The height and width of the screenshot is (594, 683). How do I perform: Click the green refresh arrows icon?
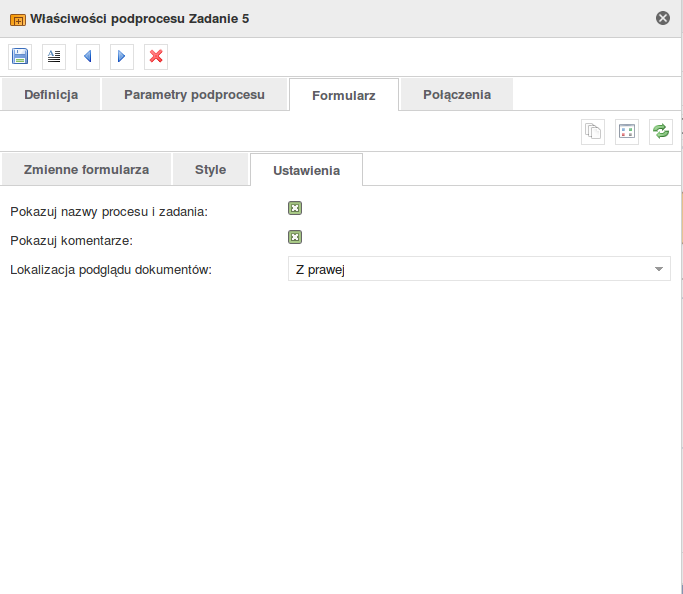tap(661, 132)
